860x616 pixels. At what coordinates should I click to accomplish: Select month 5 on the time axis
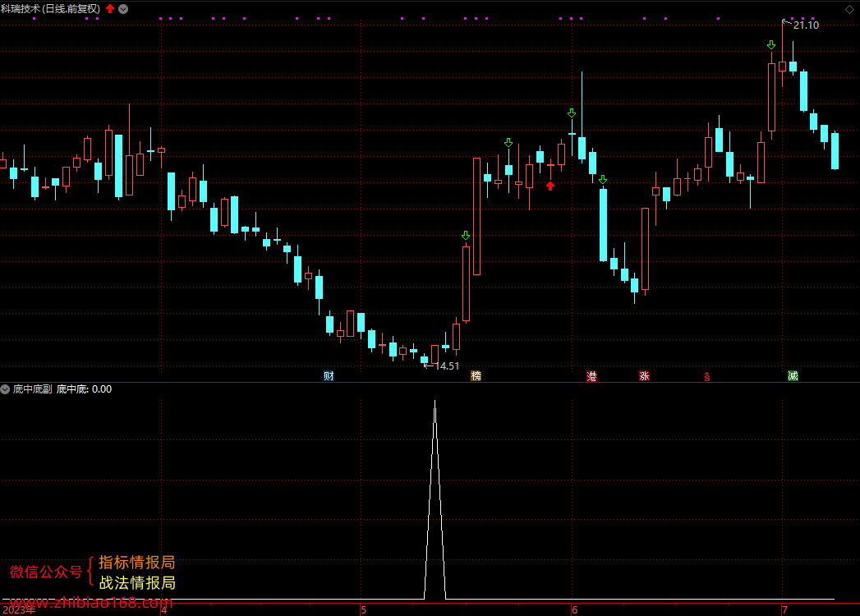tap(364, 610)
